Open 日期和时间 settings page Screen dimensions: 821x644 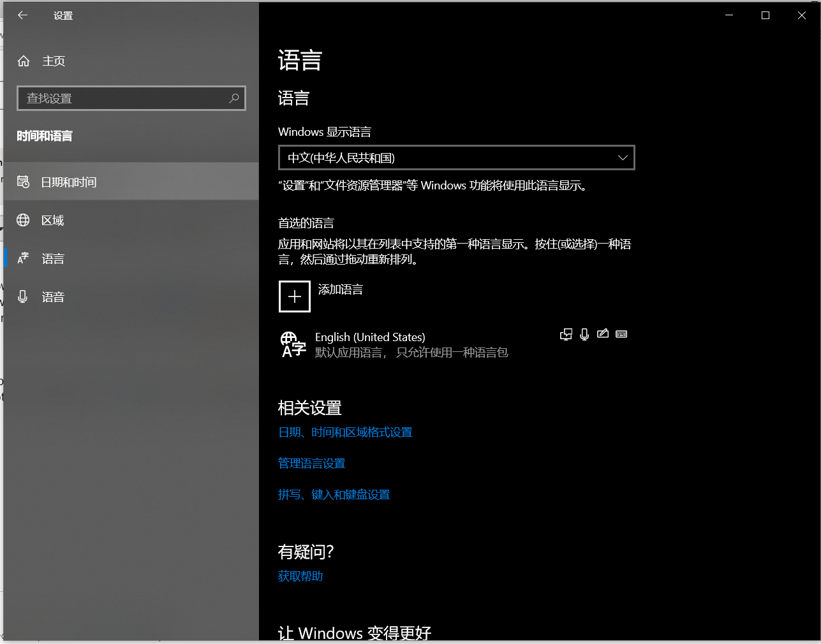[131, 182]
